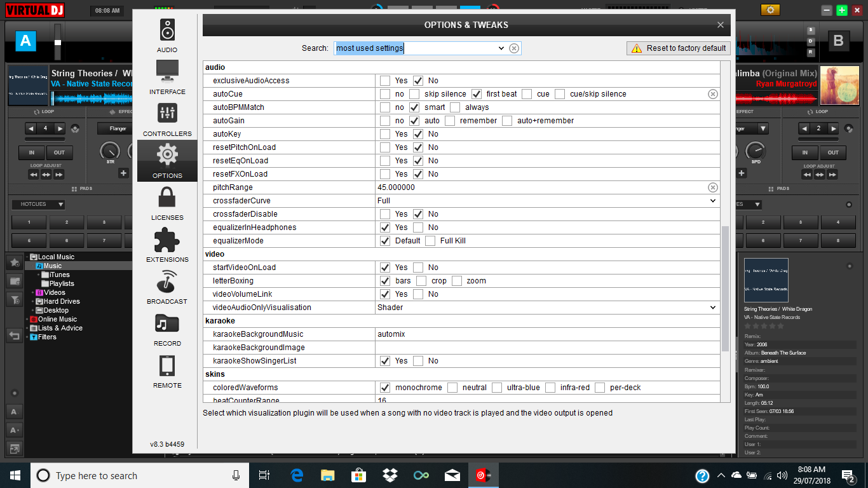This screenshot has width=868, height=488.
Task: Expand the Online Music tree node
Action: [x=27, y=320]
